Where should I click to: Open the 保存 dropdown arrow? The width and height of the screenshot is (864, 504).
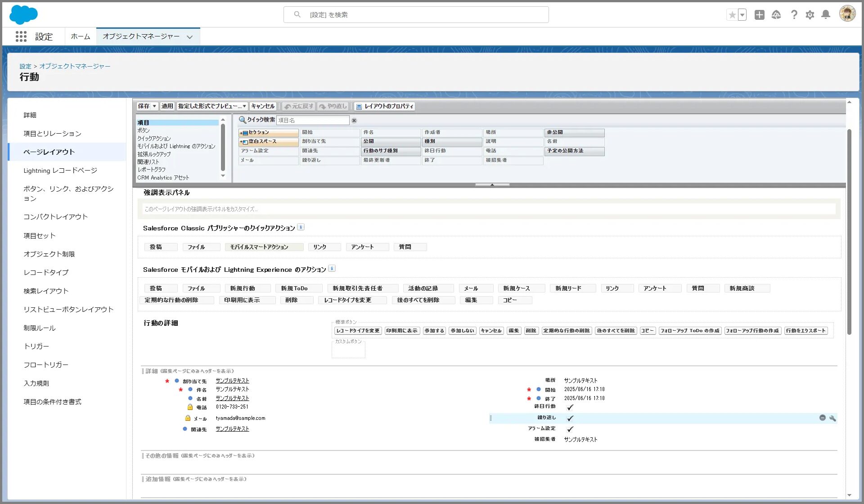(x=154, y=106)
